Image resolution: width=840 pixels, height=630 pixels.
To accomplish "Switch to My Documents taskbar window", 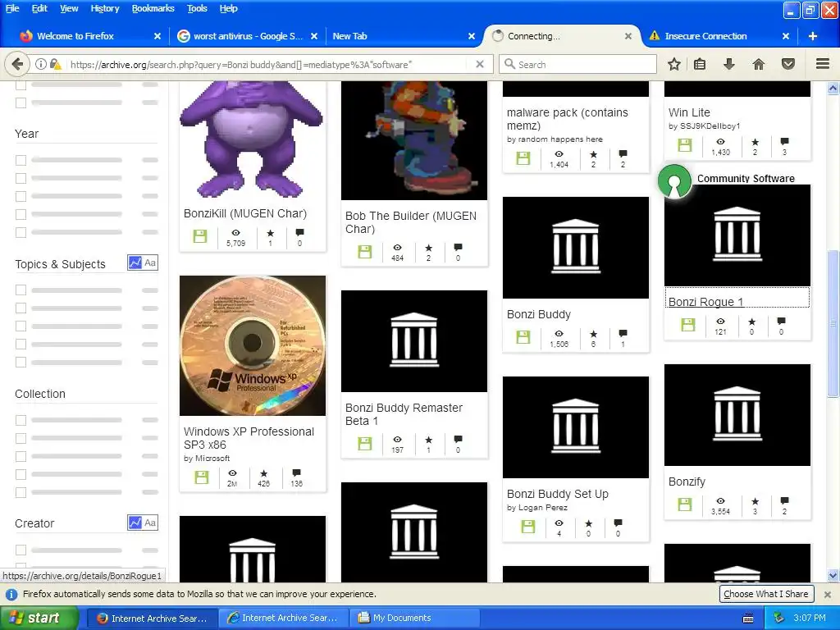I will click(413, 618).
